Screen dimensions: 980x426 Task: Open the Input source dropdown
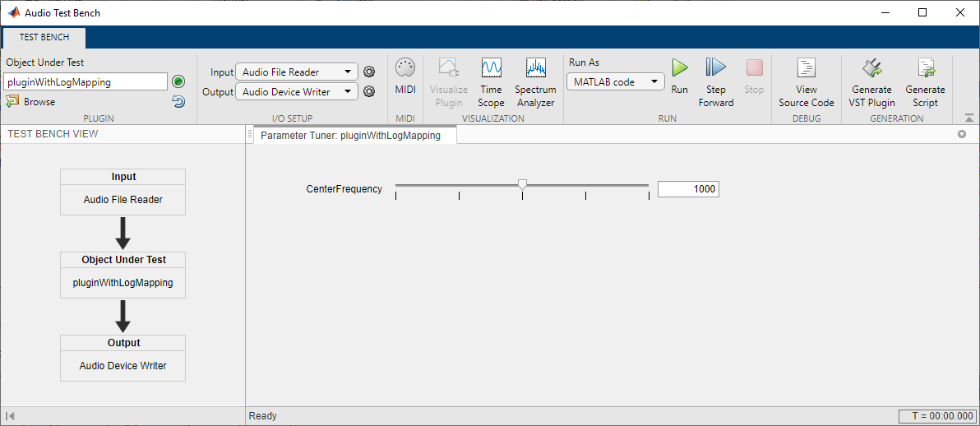[x=297, y=72]
